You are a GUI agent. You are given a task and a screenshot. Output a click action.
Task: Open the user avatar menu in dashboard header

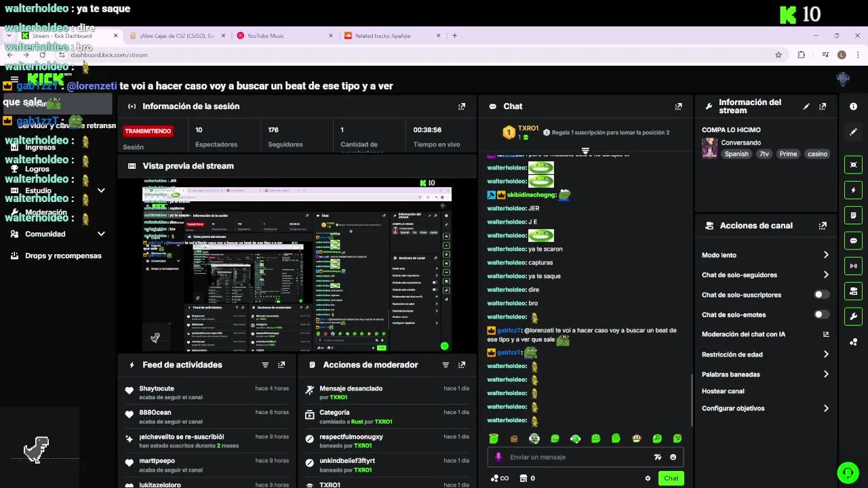(x=843, y=79)
